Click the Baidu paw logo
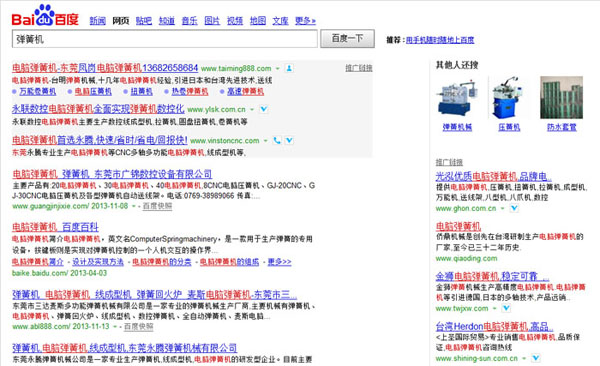 [45, 15]
